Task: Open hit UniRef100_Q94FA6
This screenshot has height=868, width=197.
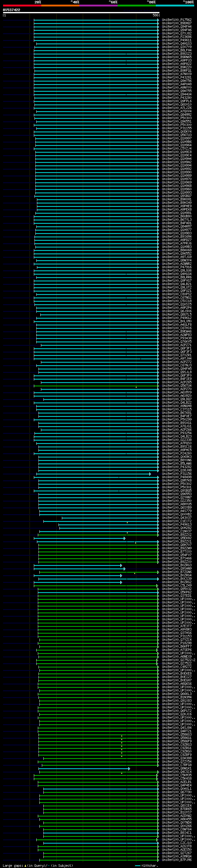Action: pyautogui.click(x=176, y=30)
